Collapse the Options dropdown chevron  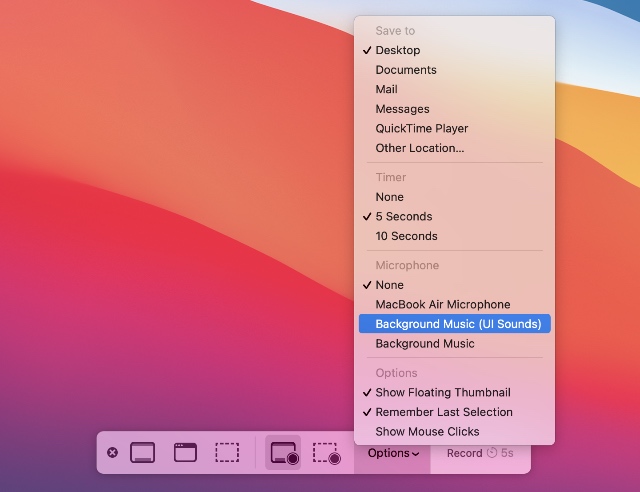tap(416, 454)
